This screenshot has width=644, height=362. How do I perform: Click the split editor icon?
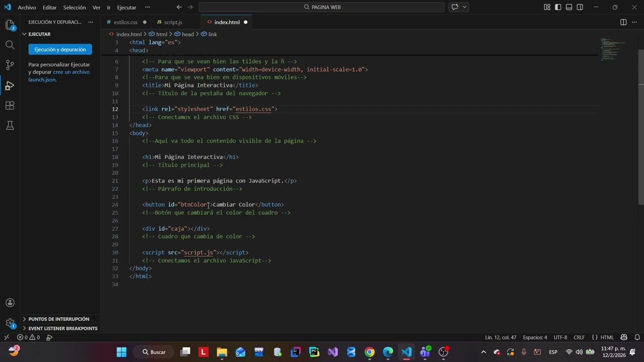pos(623,22)
